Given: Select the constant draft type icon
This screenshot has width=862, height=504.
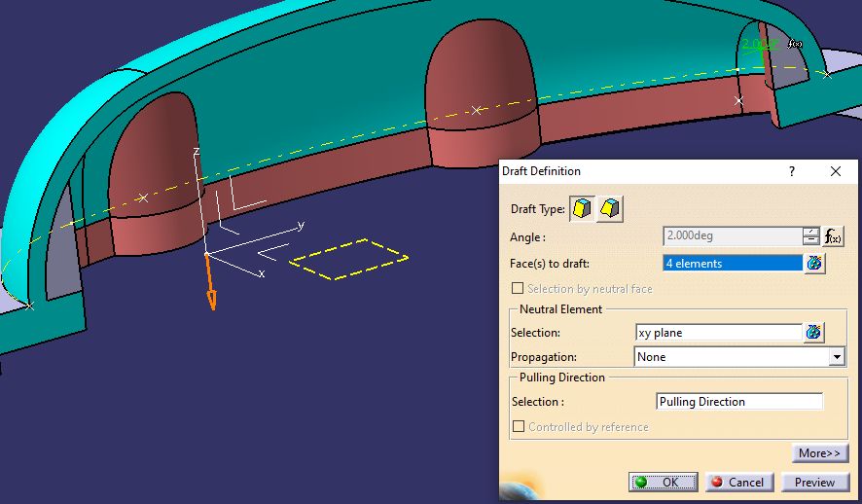Looking at the screenshot, I should click(x=582, y=209).
